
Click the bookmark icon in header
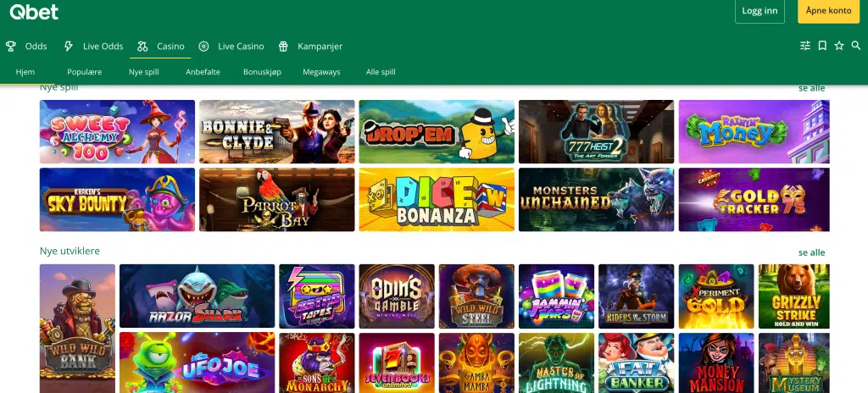(x=822, y=46)
